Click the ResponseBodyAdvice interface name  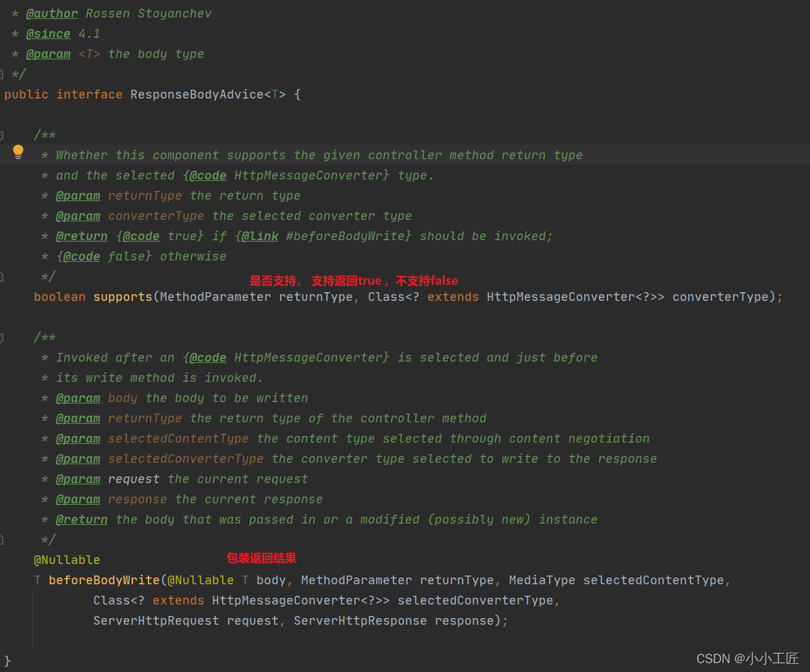click(x=196, y=94)
